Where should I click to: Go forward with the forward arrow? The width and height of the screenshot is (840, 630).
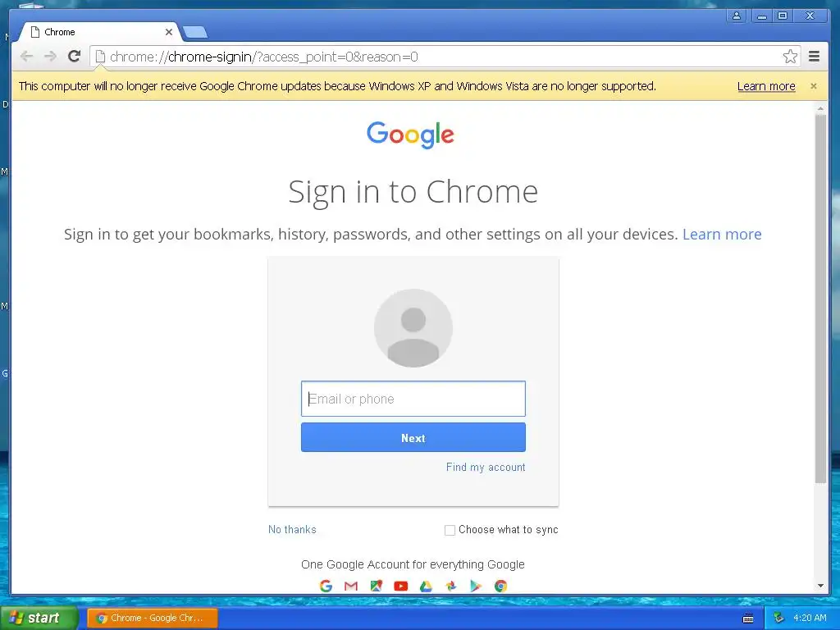tap(50, 57)
